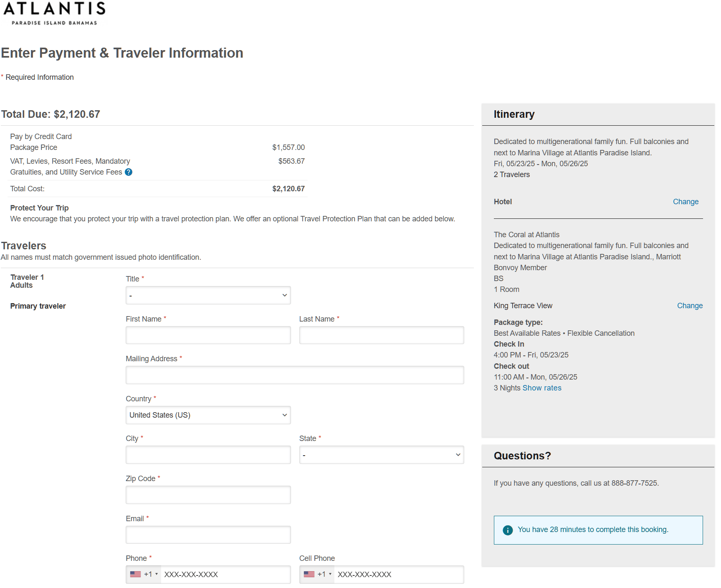
Task: Click The Coral at Atlantis hotel name
Action: (526, 235)
